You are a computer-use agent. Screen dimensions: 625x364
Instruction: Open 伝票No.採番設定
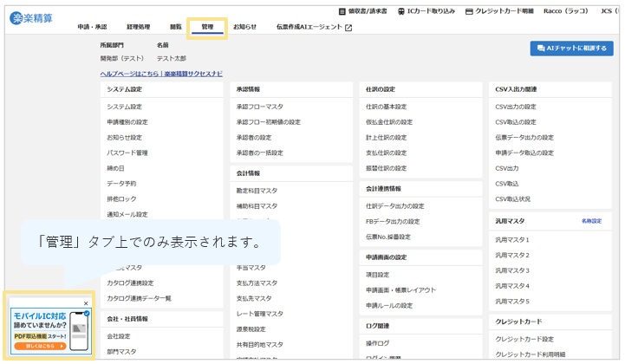388,237
